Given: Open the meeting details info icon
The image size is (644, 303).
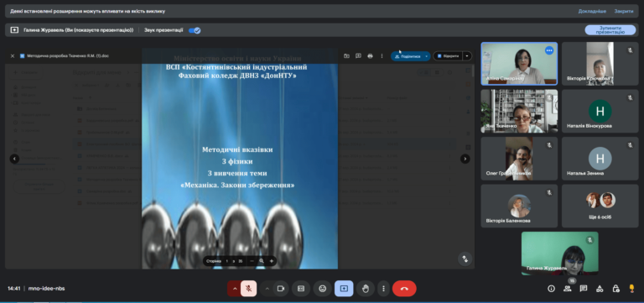Looking at the screenshot, I should pos(551,289).
